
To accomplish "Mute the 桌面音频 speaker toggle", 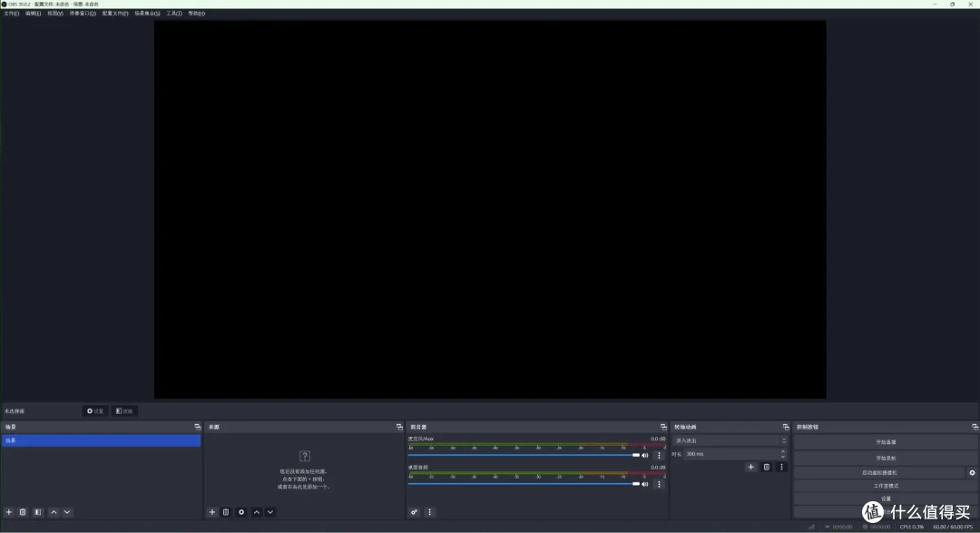I will pyautogui.click(x=645, y=484).
